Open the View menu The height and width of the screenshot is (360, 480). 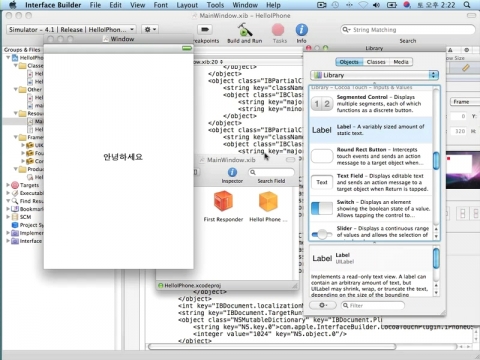coord(137,5)
